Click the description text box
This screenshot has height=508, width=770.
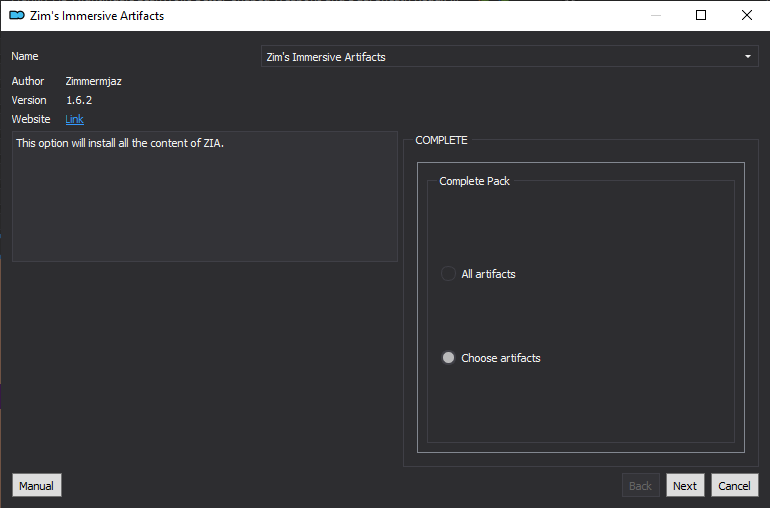tap(205, 196)
